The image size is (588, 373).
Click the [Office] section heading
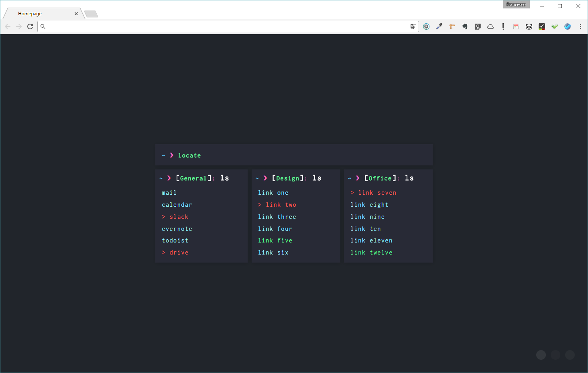(x=380, y=178)
